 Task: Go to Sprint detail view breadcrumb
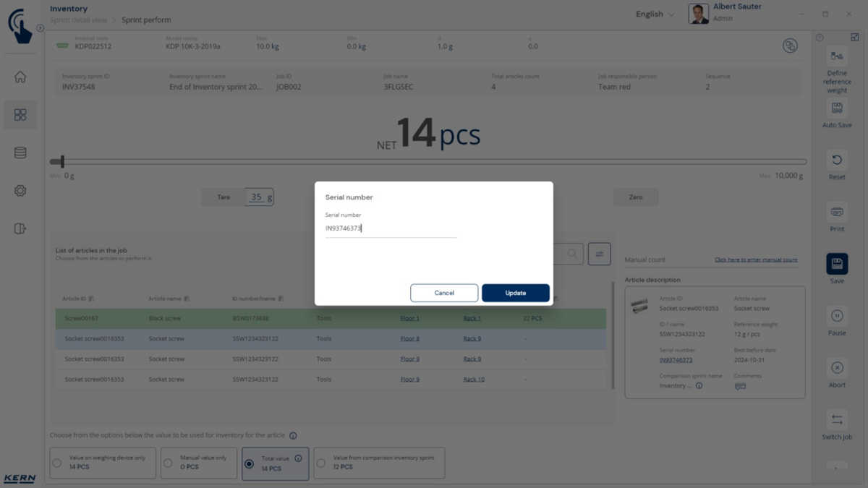(78, 20)
